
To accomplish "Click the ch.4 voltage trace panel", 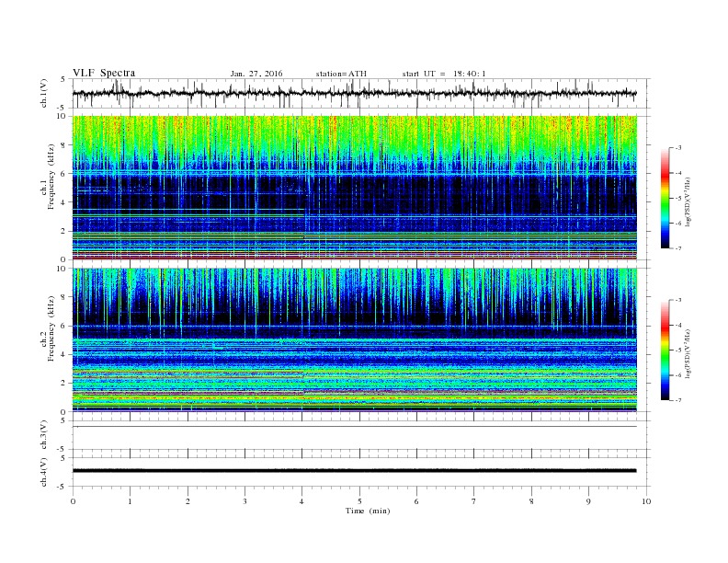I will (x=361, y=472).
